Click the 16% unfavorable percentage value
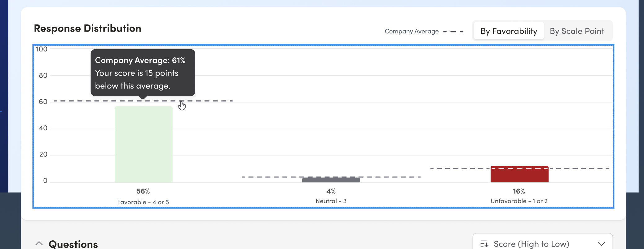Viewport: 644px width, 249px height. click(519, 191)
